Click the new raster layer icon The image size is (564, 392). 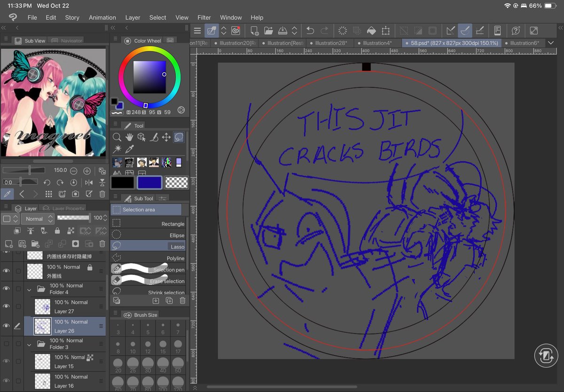click(9, 243)
